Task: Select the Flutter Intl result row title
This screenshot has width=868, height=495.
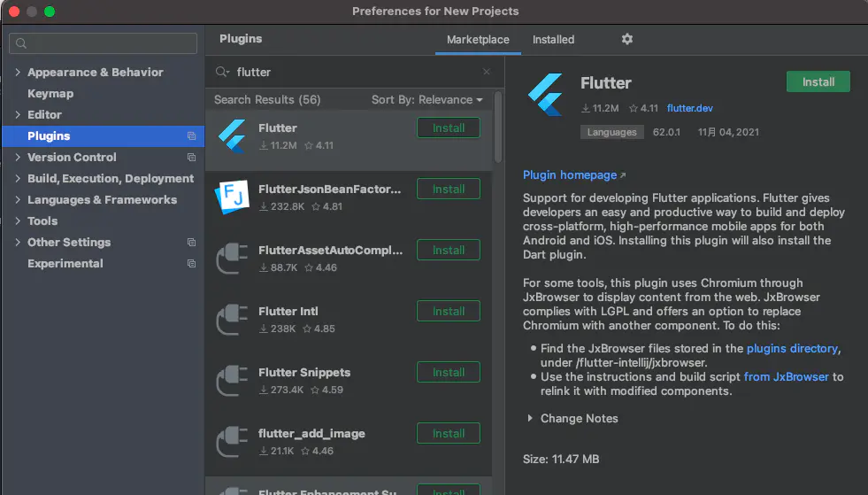Action: [x=288, y=312]
